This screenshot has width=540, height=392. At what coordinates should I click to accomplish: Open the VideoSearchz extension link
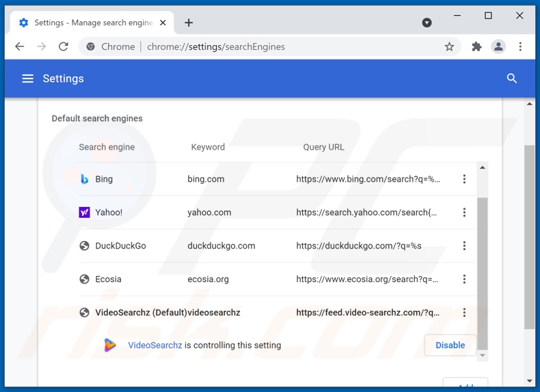(155, 346)
